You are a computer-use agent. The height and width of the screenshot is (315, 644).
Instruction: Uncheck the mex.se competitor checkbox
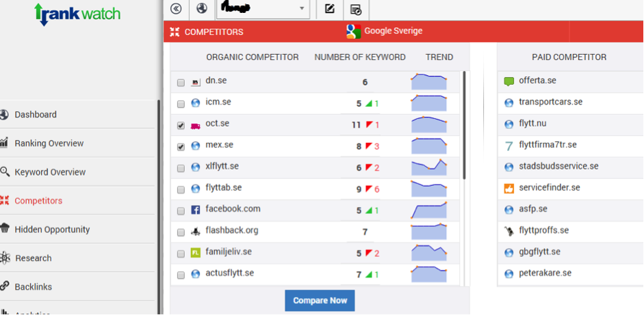click(181, 147)
